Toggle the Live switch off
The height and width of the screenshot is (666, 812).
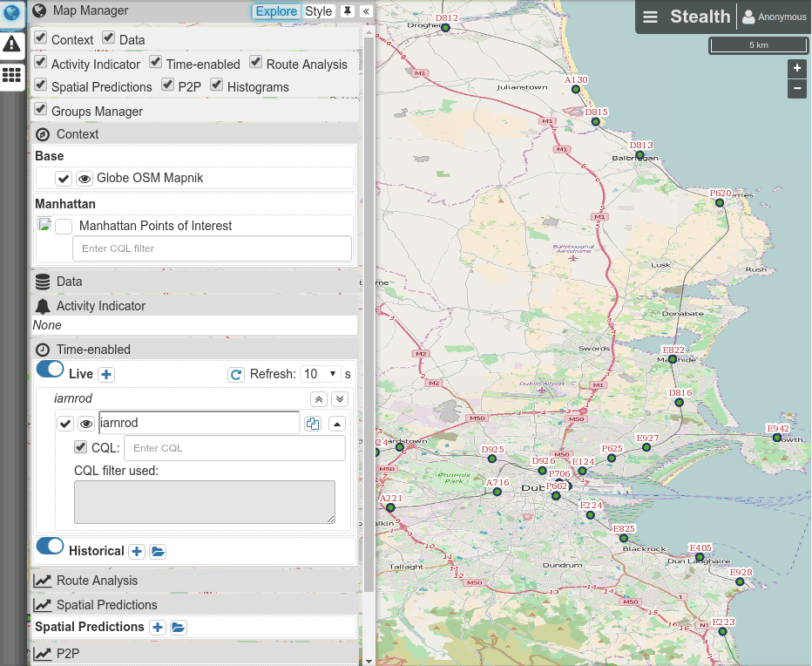(50, 370)
